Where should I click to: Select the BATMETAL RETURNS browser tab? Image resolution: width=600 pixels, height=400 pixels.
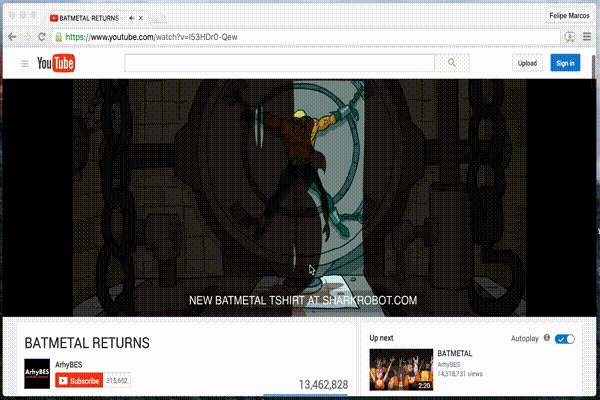click(98, 18)
